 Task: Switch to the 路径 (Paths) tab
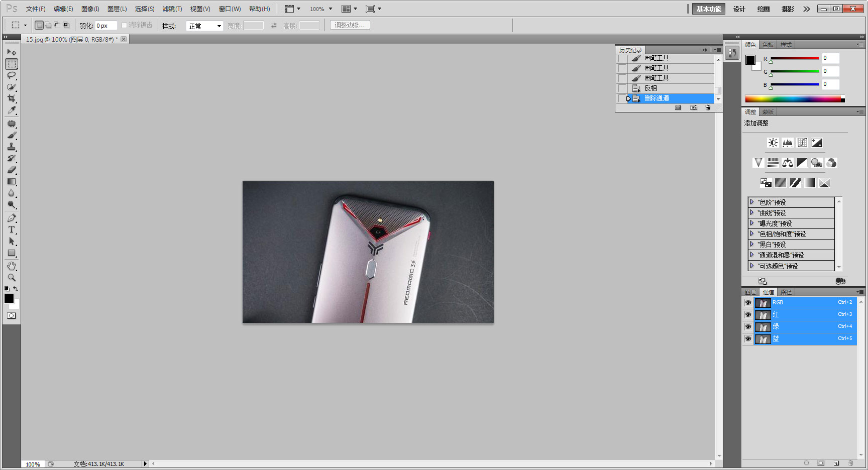coord(786,292)
